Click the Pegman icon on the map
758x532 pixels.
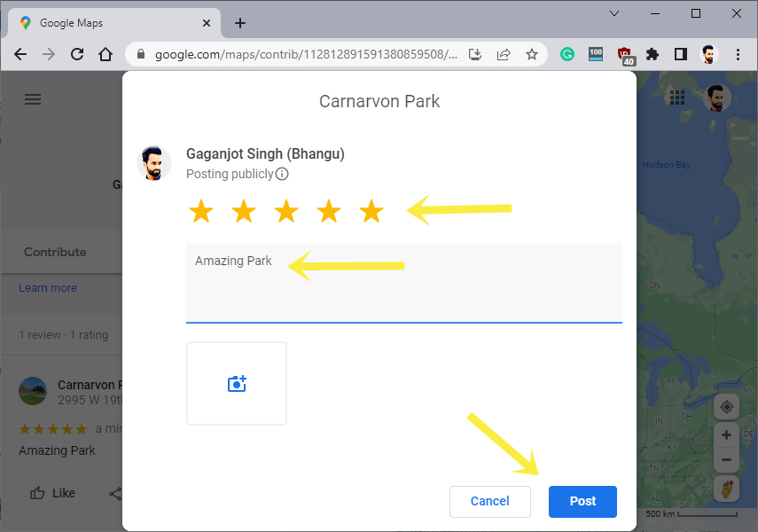[x=726, y=489]
